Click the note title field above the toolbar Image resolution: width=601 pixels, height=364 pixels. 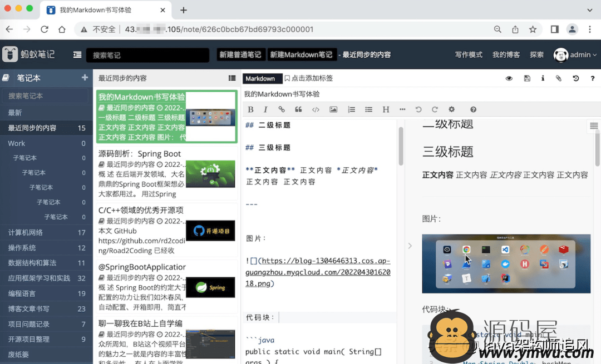pos(420,94)
